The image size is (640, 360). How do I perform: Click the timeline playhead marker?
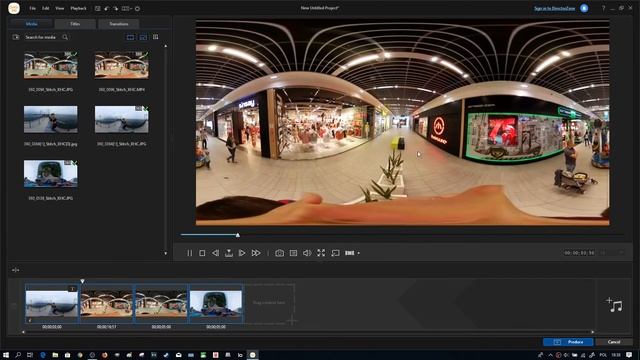tap(82, 281)
